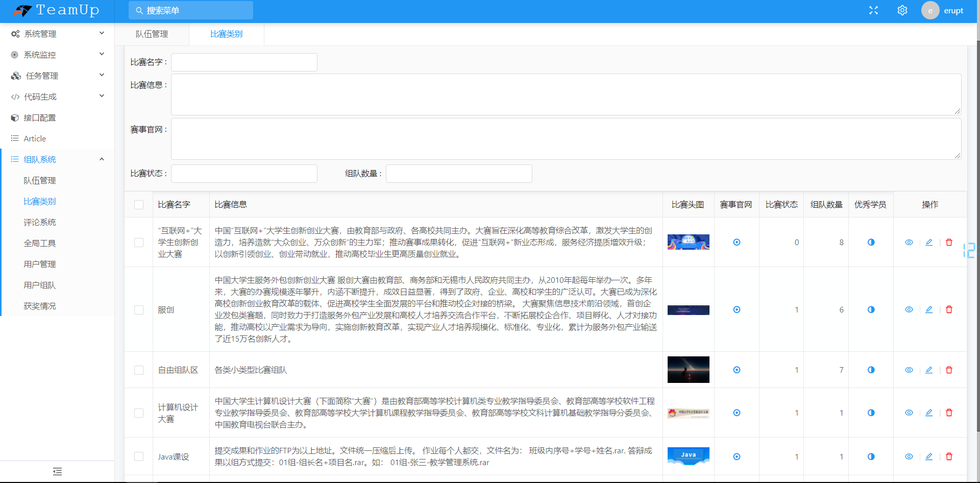Check the 自由组队区 row checkbox
This screenshot has width=980, height=483.
139,370
